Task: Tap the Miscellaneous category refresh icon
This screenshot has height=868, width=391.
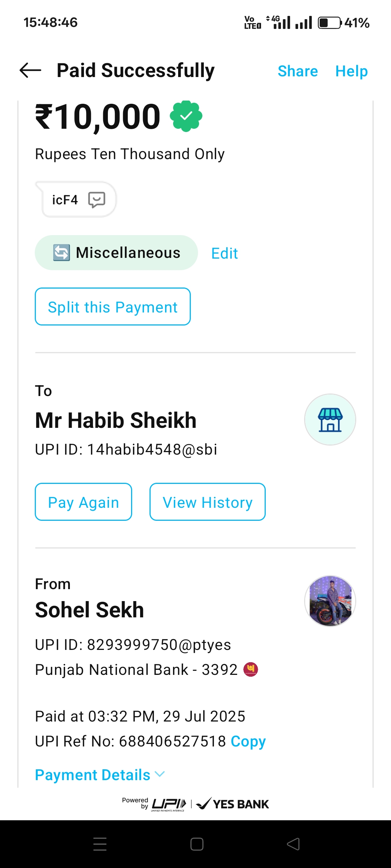Action: [x=61, y=252]
